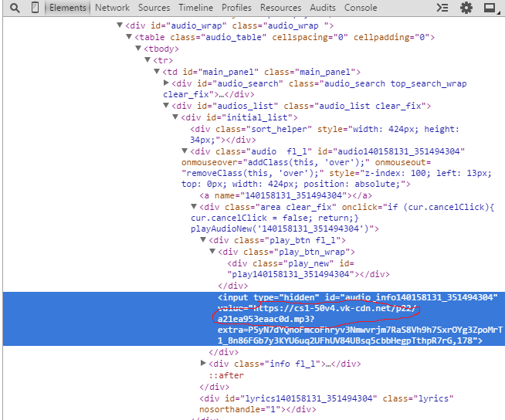This screenshot has width=505, height=420.
Task: Collapse the main_panel td node
Action: tap(157, 71)
